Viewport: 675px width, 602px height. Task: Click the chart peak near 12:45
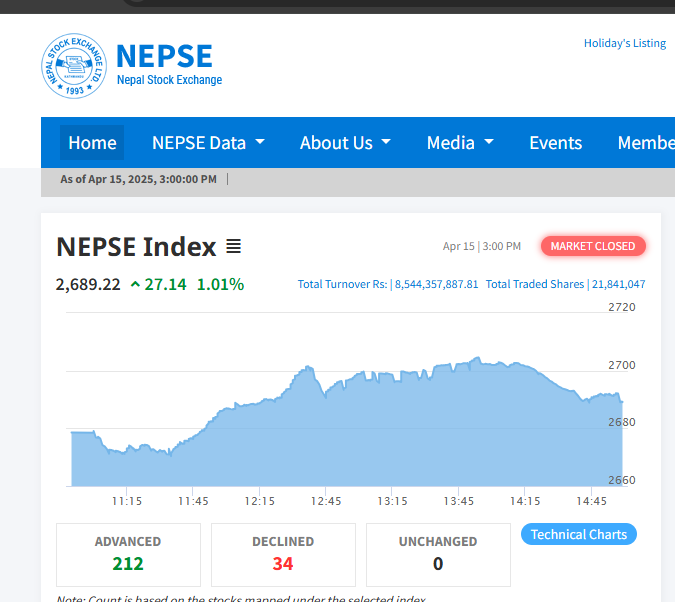coord(308,368)
